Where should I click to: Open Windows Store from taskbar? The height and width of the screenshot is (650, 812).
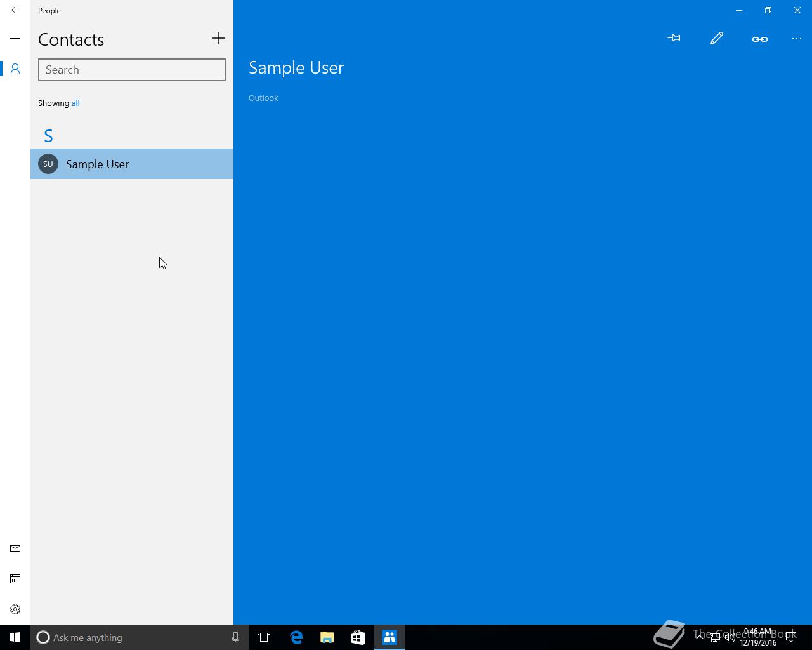click(x=358, y=637)
